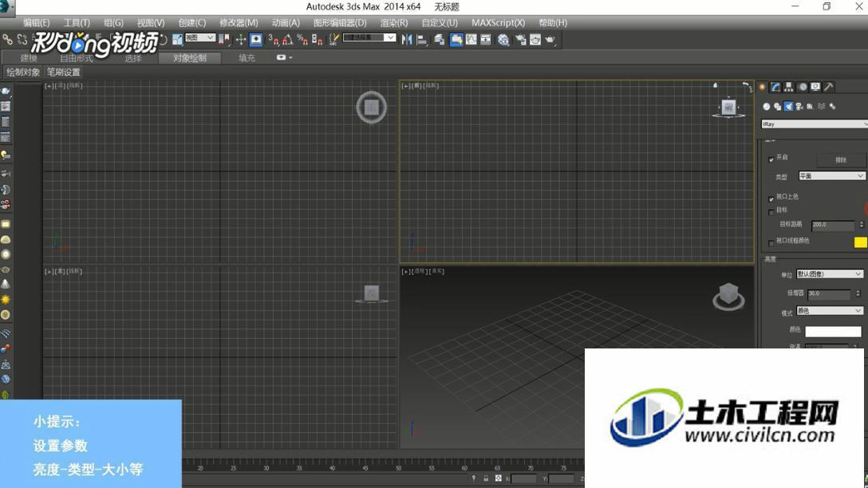Open the 模式 dropdown showing 颜色
Image resolution: width=868 pixels, height=488 pixels.
pyautogui.click(x=829, y=311)
